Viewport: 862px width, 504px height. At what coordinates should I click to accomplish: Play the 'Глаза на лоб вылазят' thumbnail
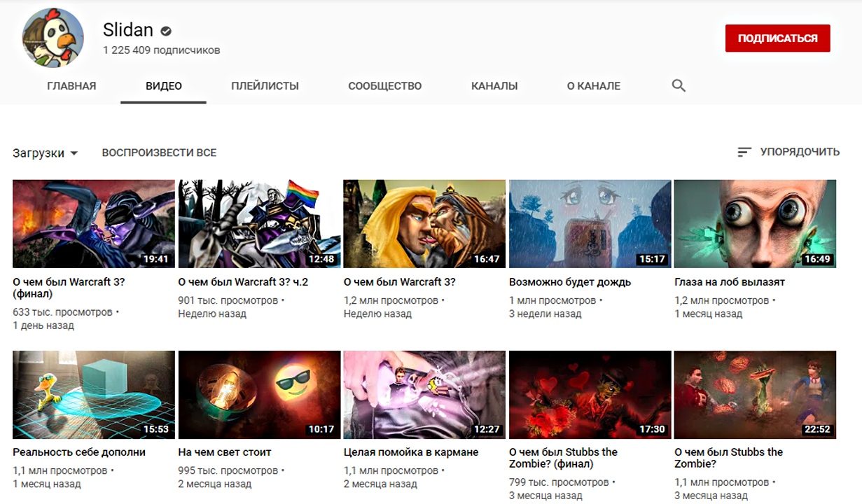pos(755,224)
